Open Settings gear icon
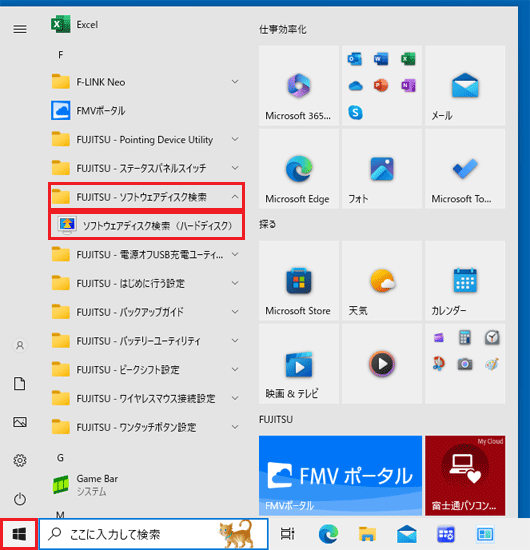 (x=20, y=460)
